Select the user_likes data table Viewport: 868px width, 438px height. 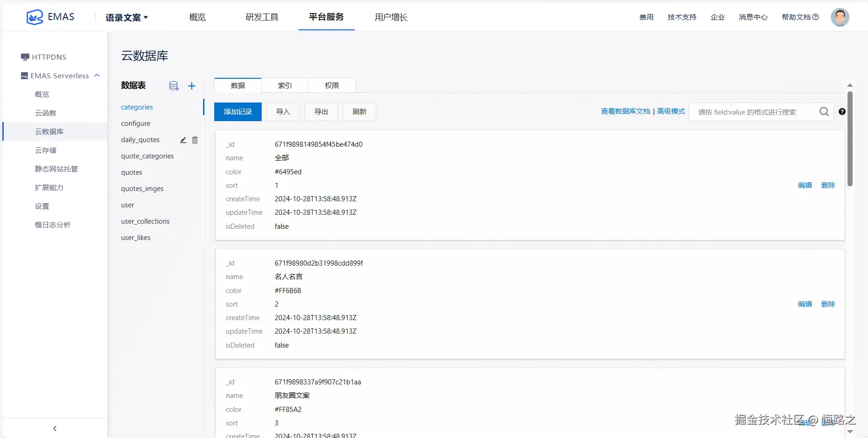[136, 238]
